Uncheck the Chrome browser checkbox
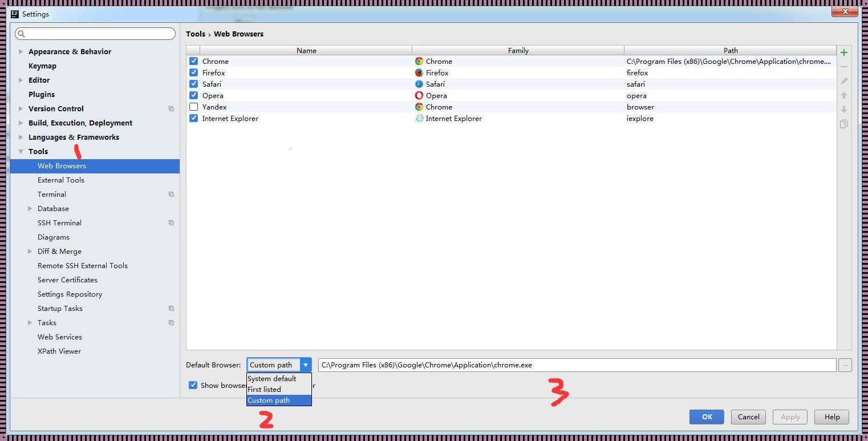 point(194,61)
